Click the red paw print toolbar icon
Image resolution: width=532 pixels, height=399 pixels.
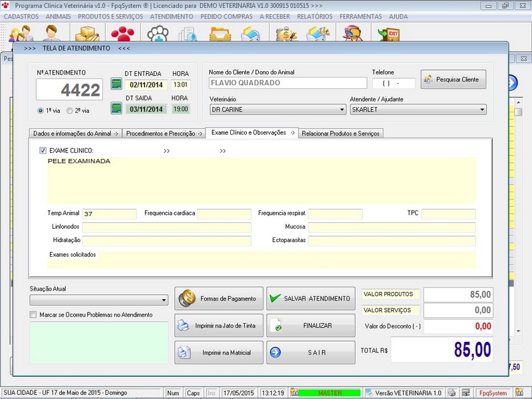pos(122,34)
